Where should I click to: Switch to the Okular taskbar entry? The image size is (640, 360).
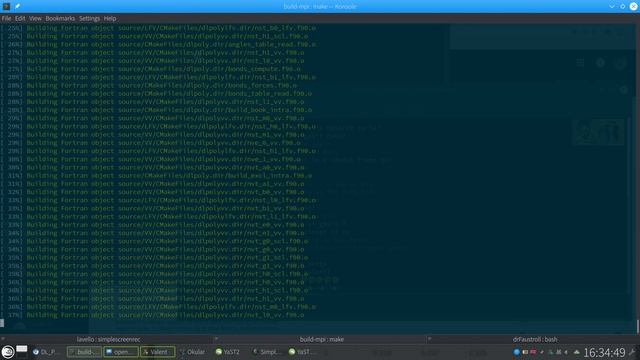193,352
